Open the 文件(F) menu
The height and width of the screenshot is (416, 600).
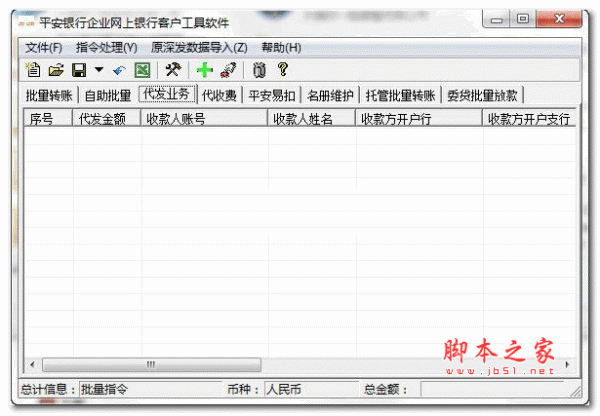[44, 48]
